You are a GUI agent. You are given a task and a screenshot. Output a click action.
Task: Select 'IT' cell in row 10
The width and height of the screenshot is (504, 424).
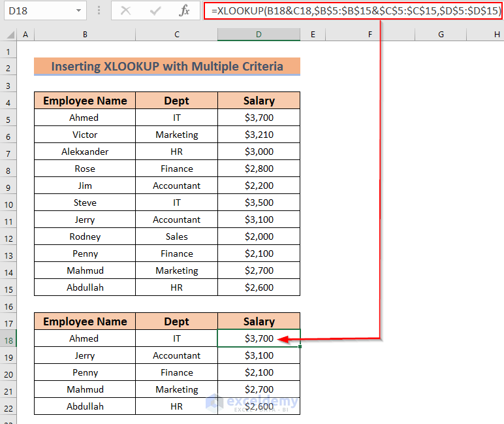click(x=176, y=203)
